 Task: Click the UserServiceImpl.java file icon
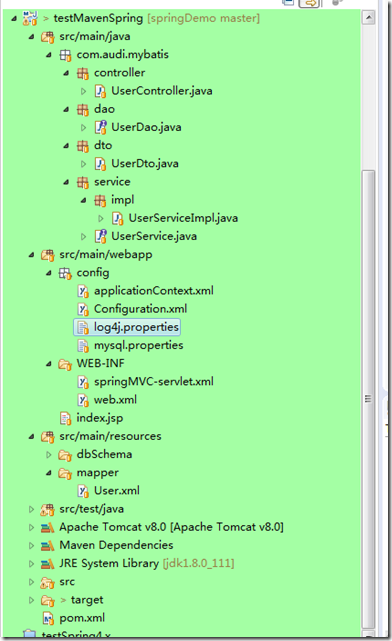pos(118,218)
